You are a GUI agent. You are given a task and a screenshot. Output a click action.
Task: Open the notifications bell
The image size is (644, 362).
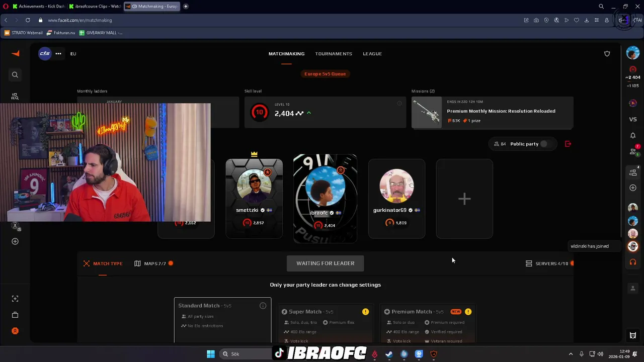tap(633, 135)
